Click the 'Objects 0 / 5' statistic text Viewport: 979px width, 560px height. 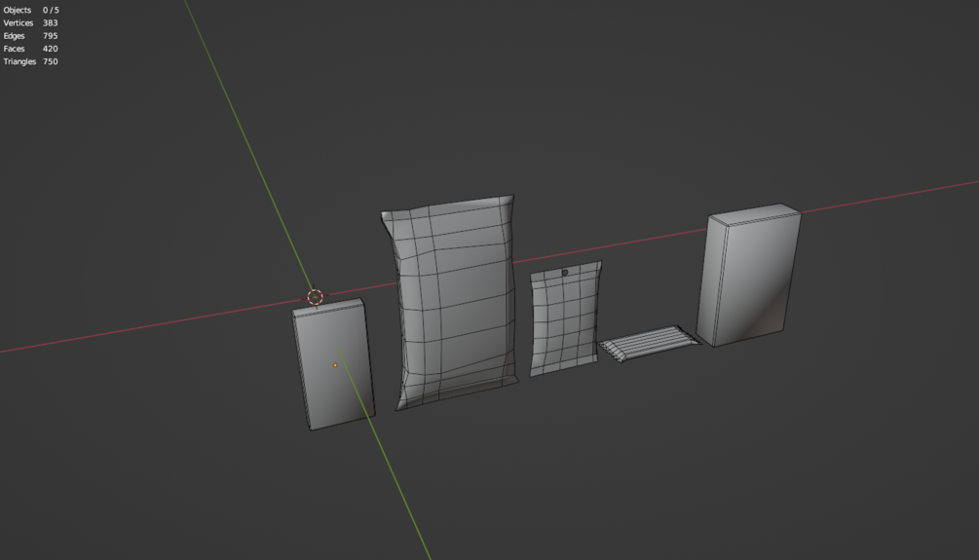pos(31,10)
